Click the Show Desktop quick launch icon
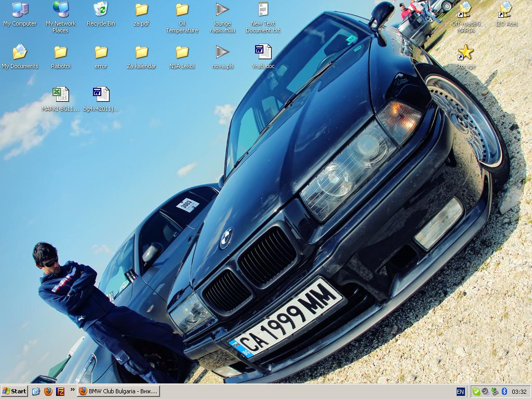Screen dimensions: 532x399 [x=36, y=391]
